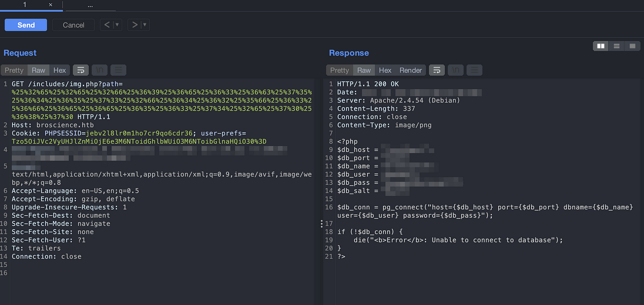
Task: Click the '$db_pass =' response line
Action: point(357,183)
